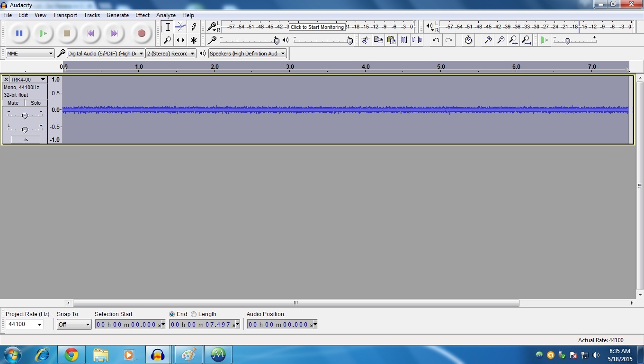
Task: Click the Undo arrow icon
Action: tap(436, 40)
